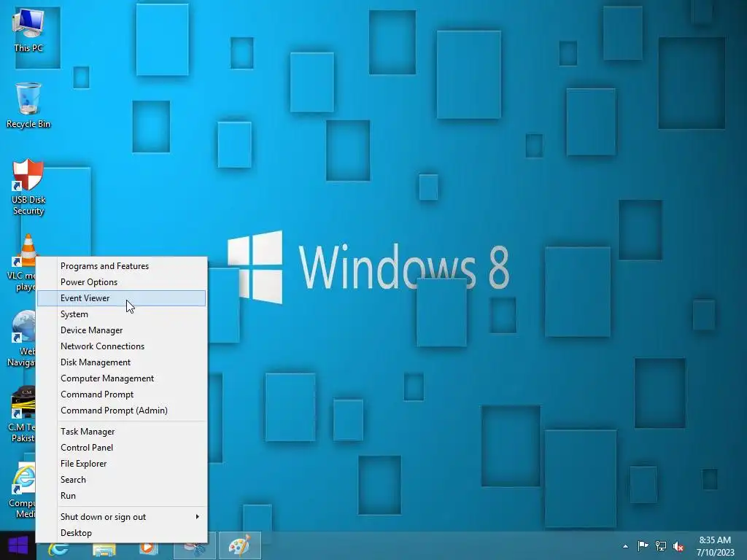Image resolution: width=747 pixels, height=560 pixels.
Task: Open Computer Management from the menu
Action: [x=122, y=378]
